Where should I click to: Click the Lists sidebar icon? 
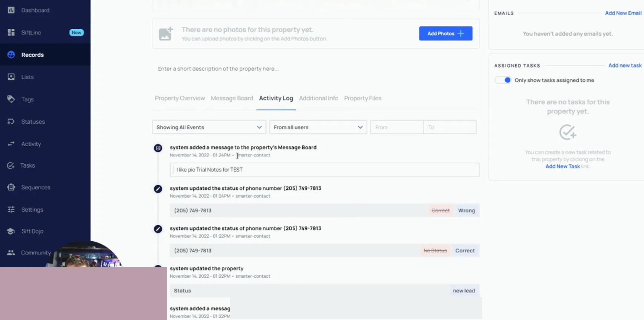click(x=11, y=77)
